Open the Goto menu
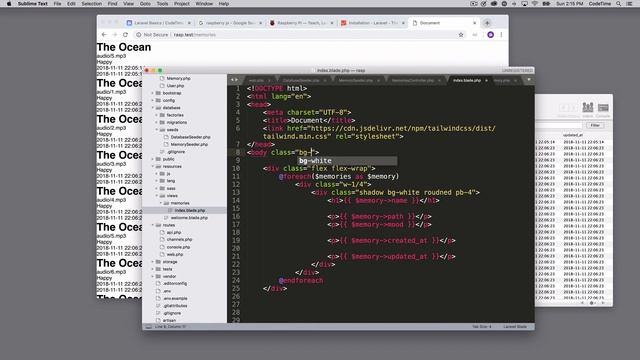 click(x=145, y=4)
